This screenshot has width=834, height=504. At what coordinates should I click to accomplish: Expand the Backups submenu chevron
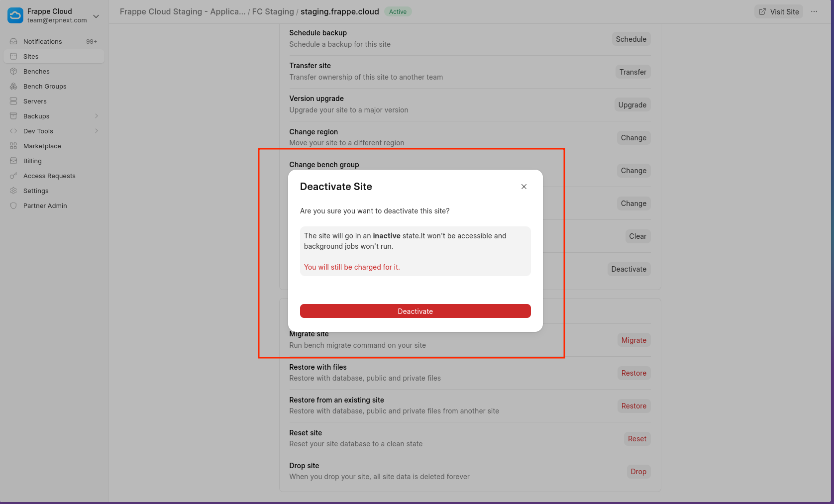pos(97,116)
